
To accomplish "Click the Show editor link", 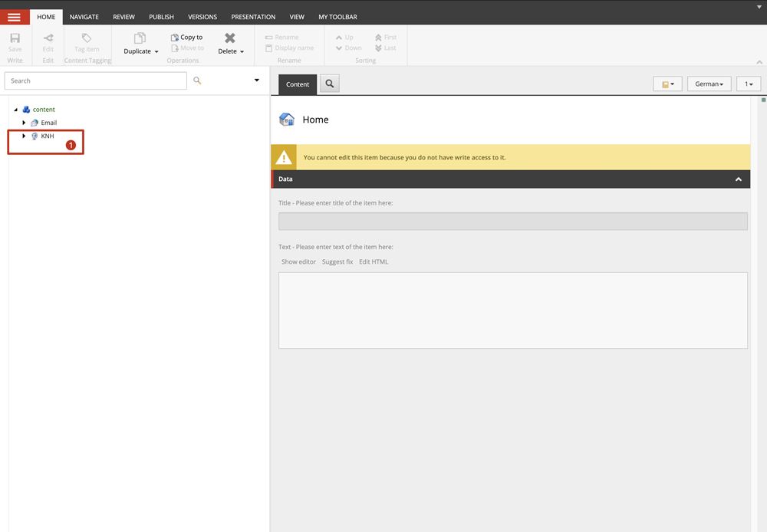I will pos(298,262).
